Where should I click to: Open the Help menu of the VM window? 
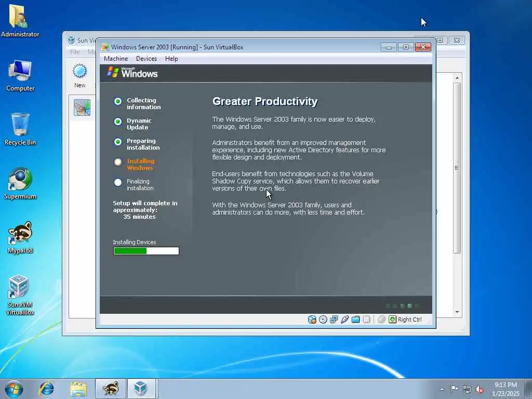point(171,59)
